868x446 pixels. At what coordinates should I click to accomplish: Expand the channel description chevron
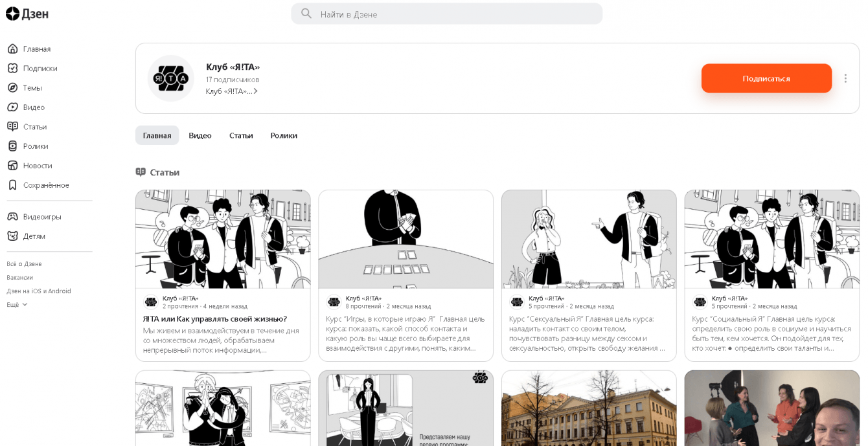(256, 91)
